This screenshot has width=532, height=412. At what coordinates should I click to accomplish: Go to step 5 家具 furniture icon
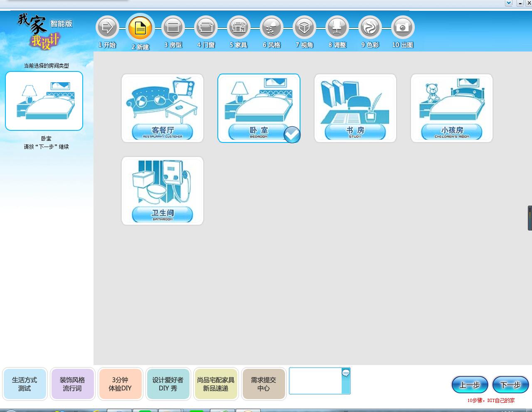(239, 28)
